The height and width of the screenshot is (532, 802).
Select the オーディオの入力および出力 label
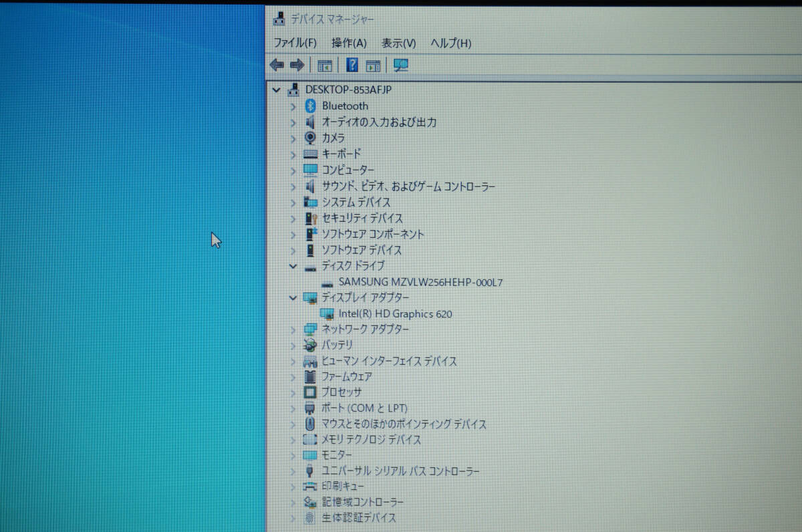379,122
